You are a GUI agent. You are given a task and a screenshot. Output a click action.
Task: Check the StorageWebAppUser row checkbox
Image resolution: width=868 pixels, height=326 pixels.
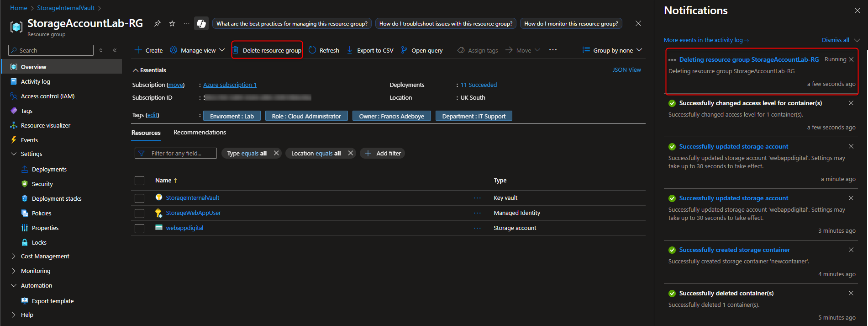click(140, 213)
